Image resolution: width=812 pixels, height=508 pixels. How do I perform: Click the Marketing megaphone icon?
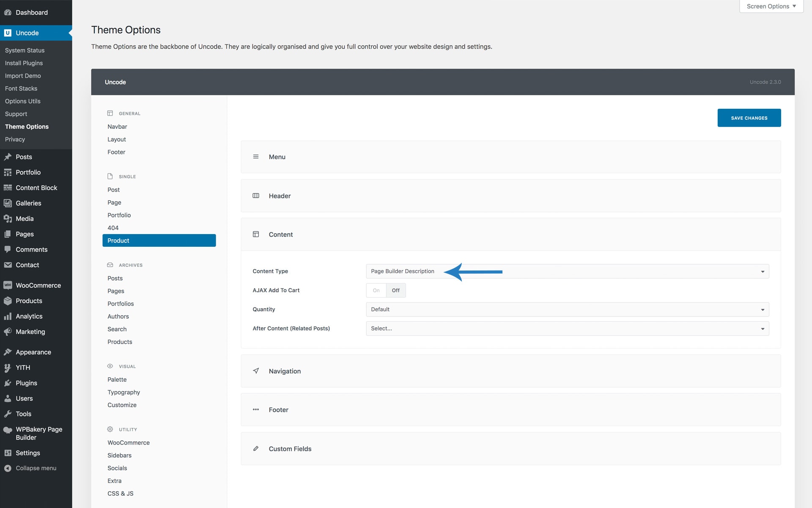click(8, 332)
